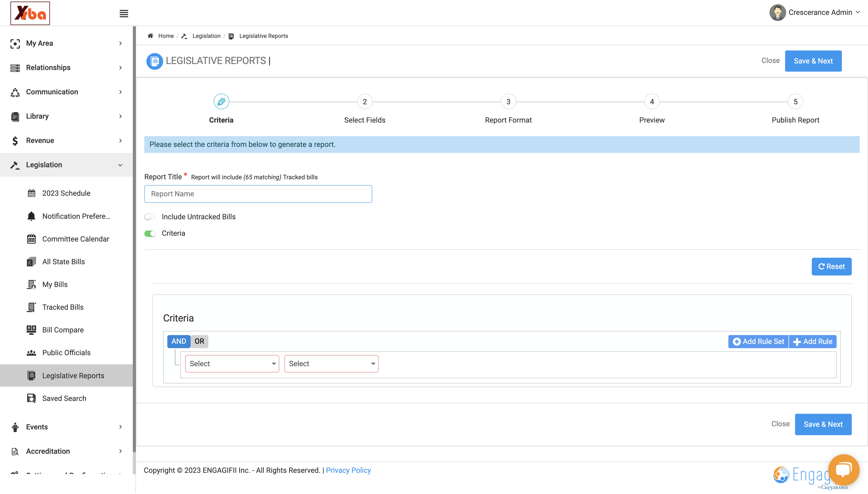Open the 2023 Schedule calendar icon
This screenshot has width=868, height=494.
[31, 193]
